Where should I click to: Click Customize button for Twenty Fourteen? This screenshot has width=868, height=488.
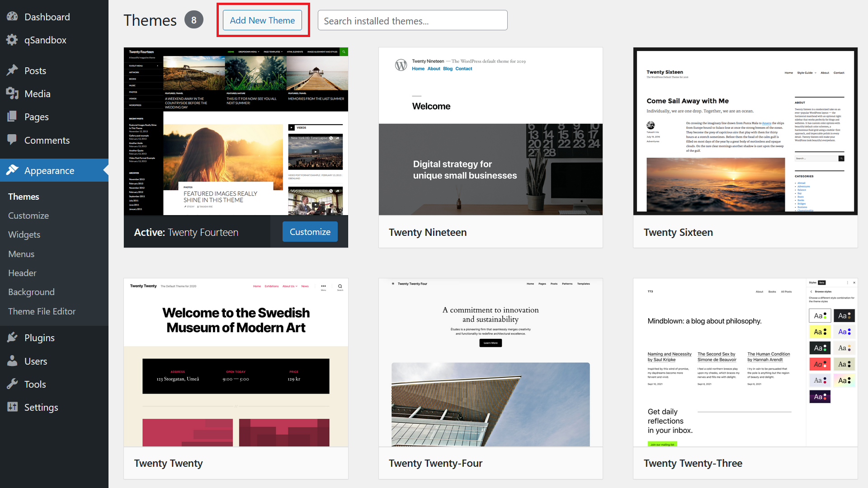[x=310, y=232]
